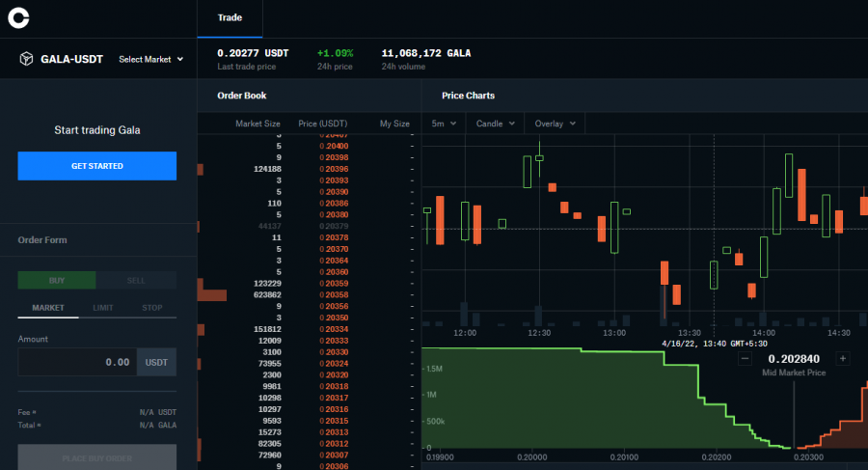Click the 14:00 time axis label
The width and height of the screenshot is (868, 470).
pos(764,333)
